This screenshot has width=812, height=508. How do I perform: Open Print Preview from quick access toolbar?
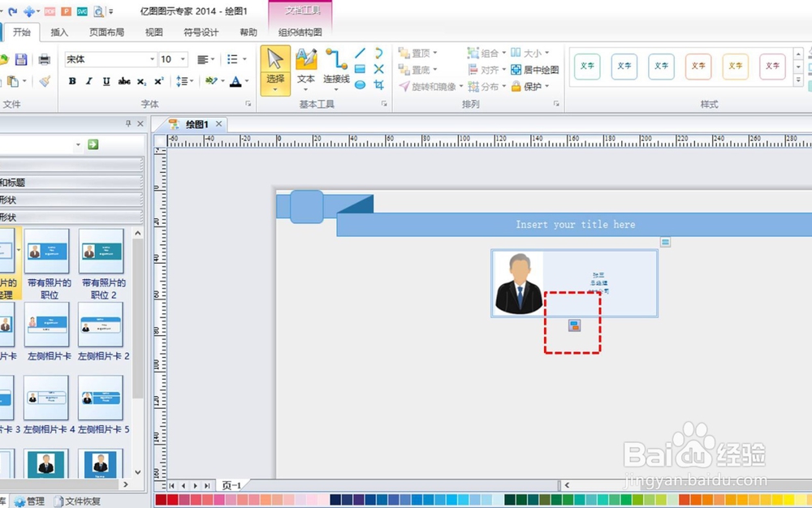[98, 11]
